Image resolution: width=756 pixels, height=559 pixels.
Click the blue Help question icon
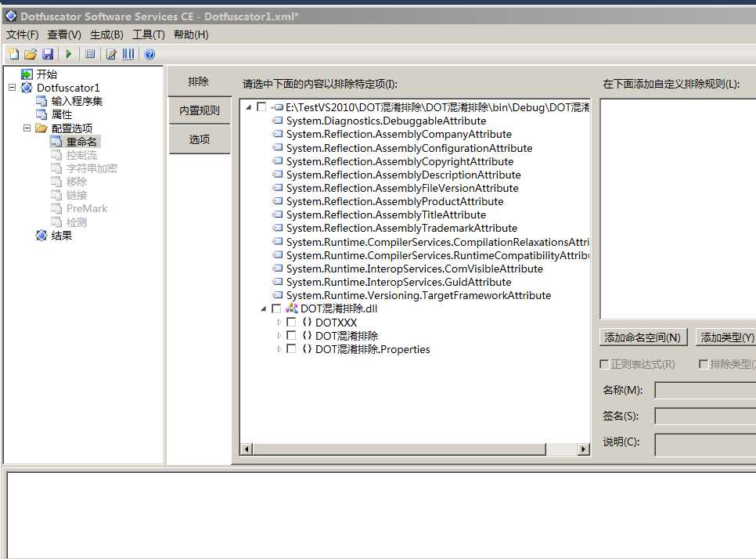[149, 54]
